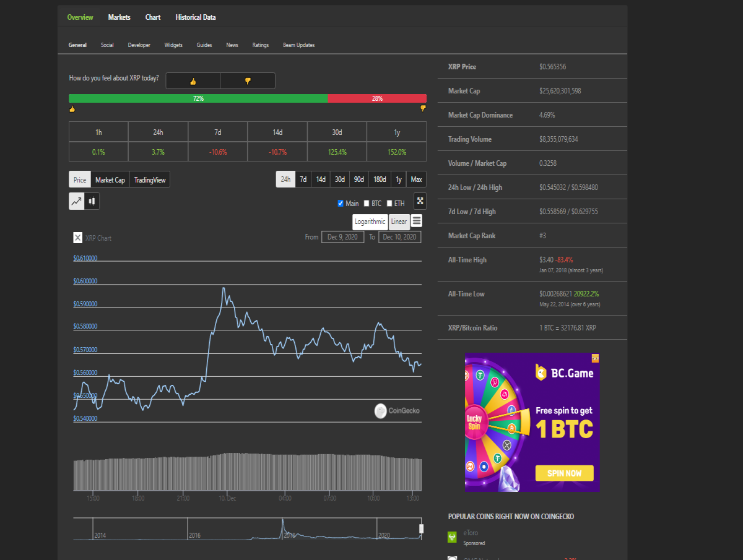Enable the BTC comparison checkbox

point(367,204)
